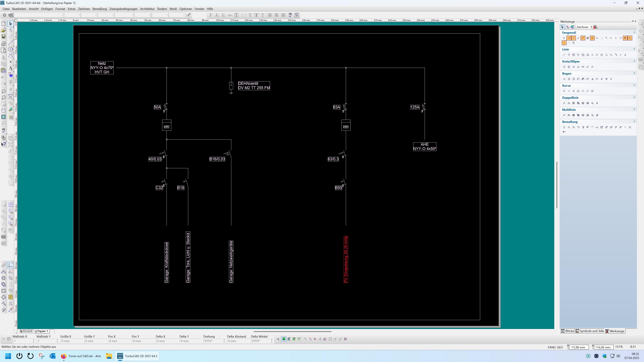This screenshot has height=362, width=644.
Task: Select the Polygon tool in Linie group
Action: 574,55
